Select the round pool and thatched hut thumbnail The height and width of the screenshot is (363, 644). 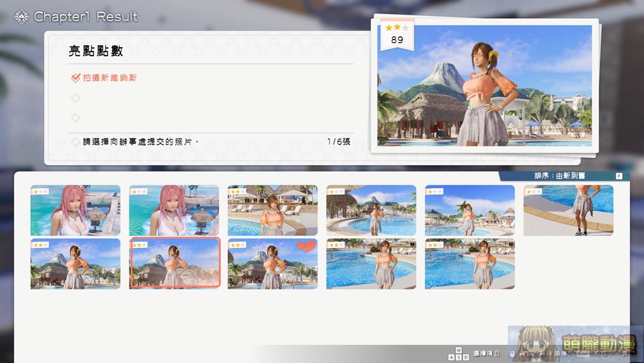(372, 210)
